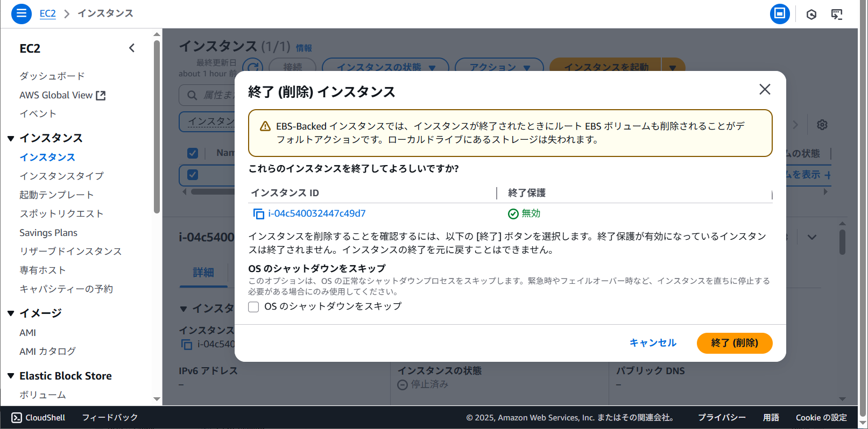Open スポットリクエスト in the sidebar
Image resolution: width=868 pixels, height=429 pixels.
pyautogui.click(x=61, y=214)
